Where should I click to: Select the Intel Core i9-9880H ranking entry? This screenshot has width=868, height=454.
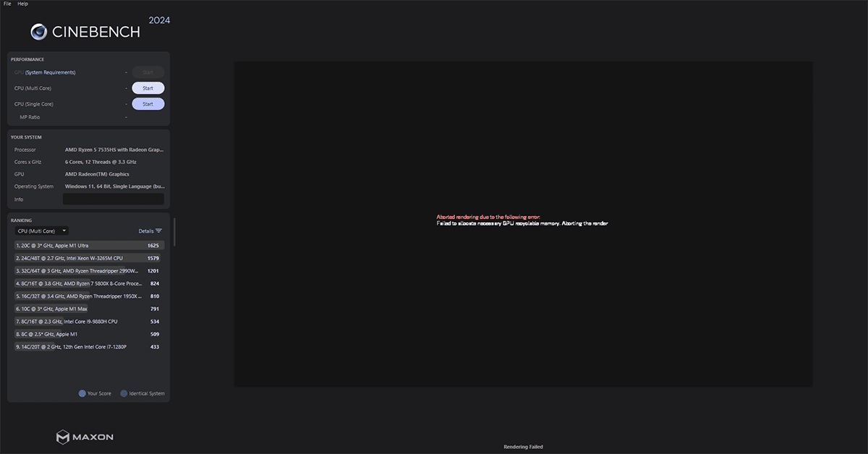click(x=89, y=322)
